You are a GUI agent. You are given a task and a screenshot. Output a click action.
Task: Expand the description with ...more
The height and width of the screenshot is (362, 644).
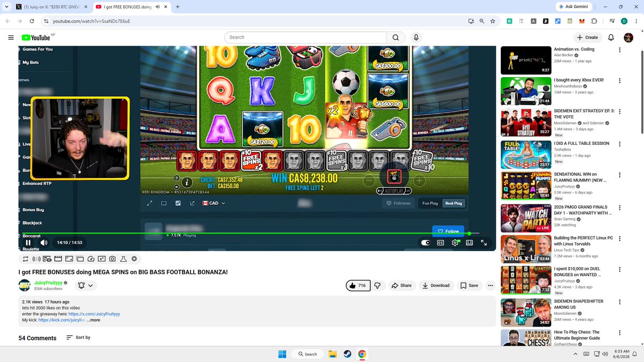(93, 320)
